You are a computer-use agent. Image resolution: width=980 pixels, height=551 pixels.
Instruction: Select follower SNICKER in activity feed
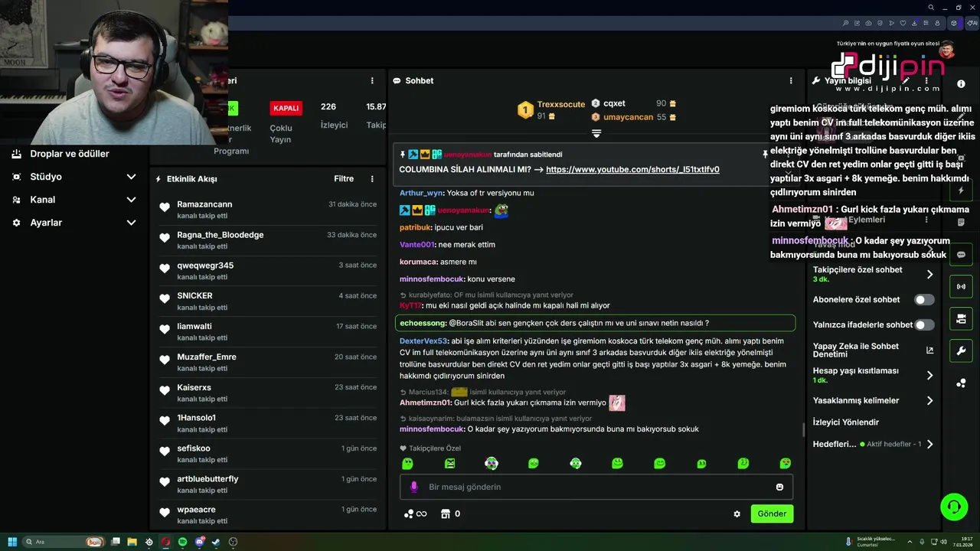(x=194, y=295)
